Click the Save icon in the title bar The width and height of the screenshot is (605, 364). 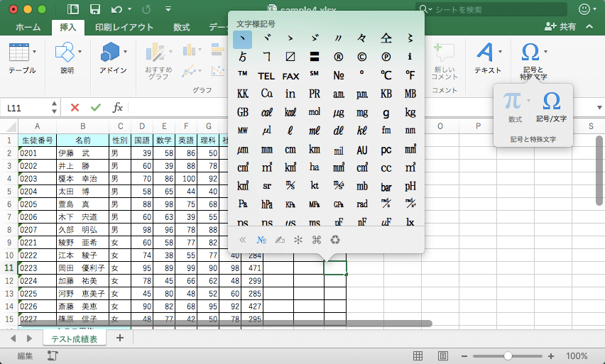click(x=95, y=9)
